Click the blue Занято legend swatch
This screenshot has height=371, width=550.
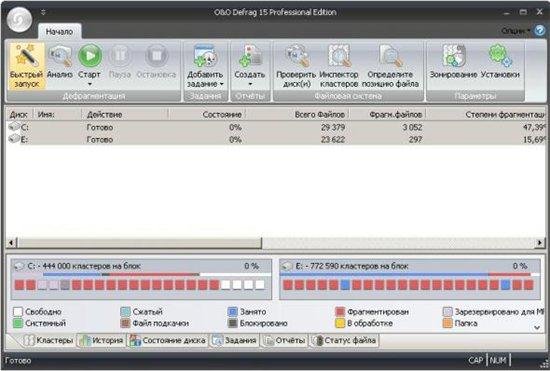coord(233,311)
